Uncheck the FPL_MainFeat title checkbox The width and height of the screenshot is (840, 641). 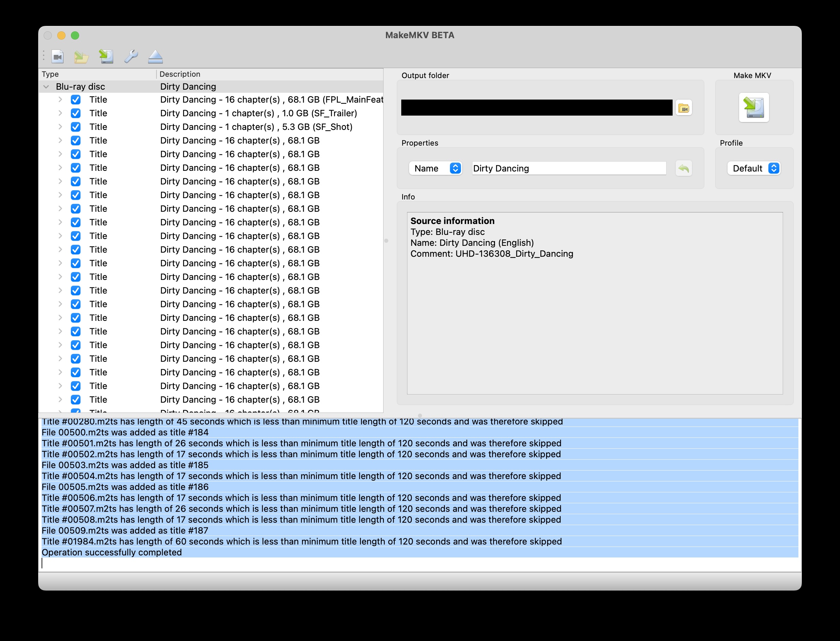[x=76, y=100]
